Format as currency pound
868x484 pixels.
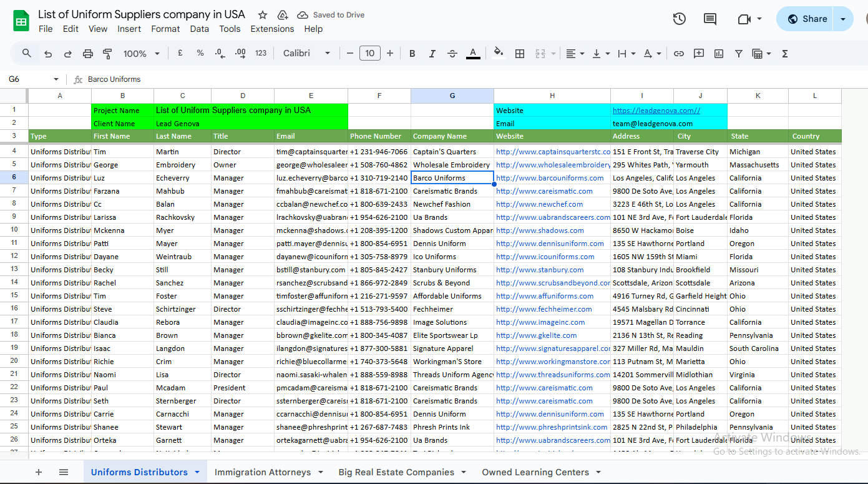click(180, 54)
